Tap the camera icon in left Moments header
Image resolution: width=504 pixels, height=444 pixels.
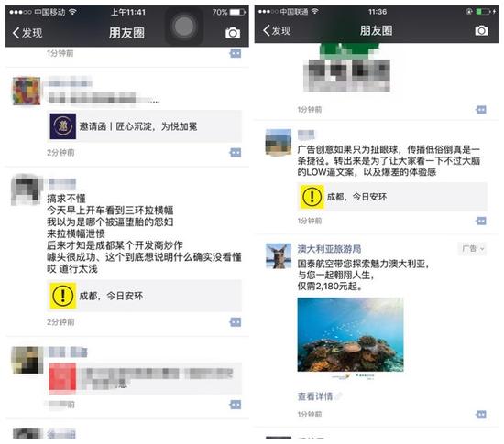click(233, 33)
